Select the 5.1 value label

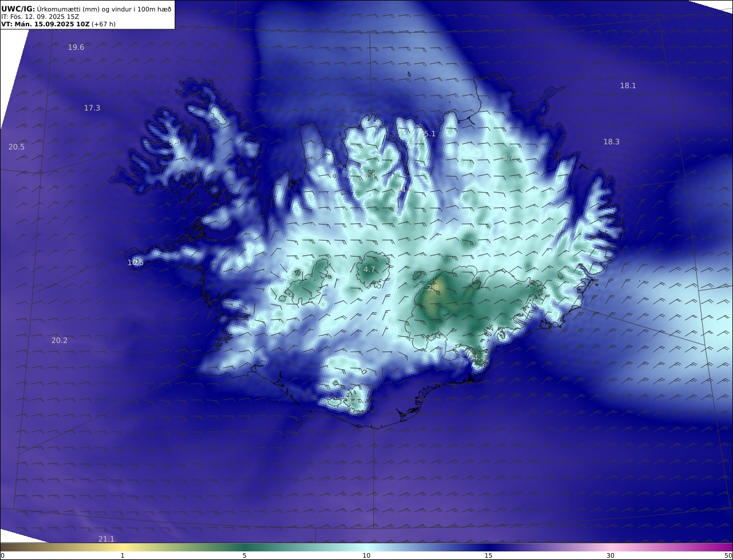coord(430,134)
